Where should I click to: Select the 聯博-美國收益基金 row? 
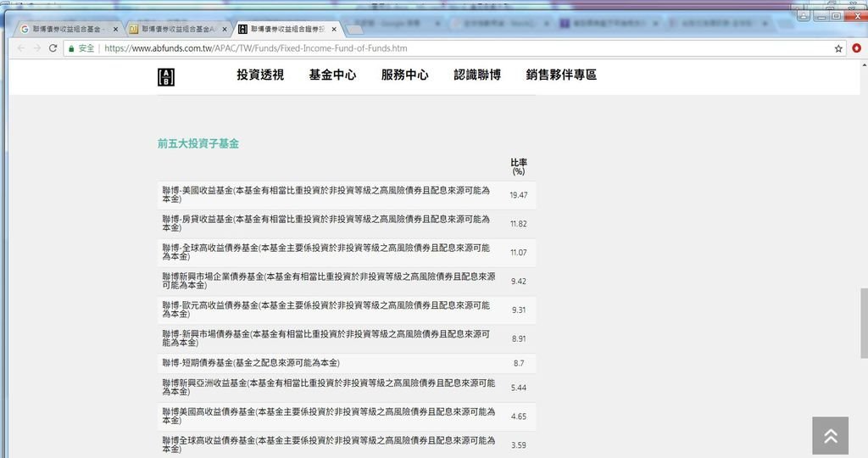coord(347,195)
